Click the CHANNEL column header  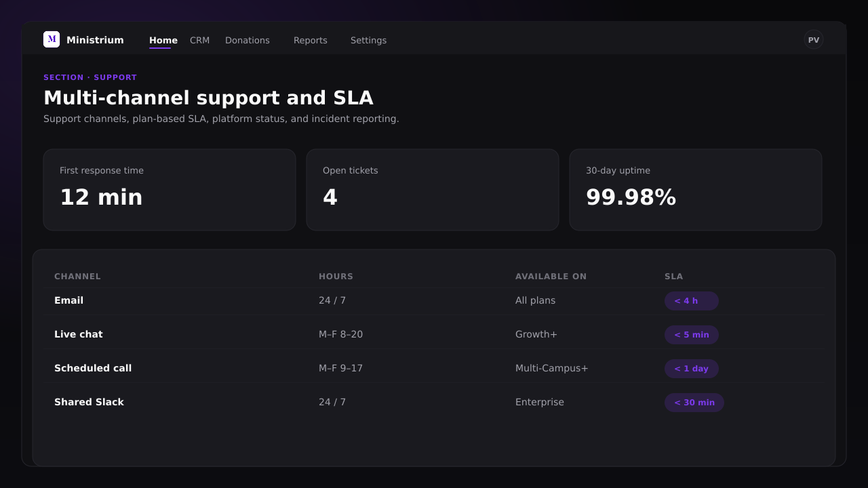tap(77, 277)
